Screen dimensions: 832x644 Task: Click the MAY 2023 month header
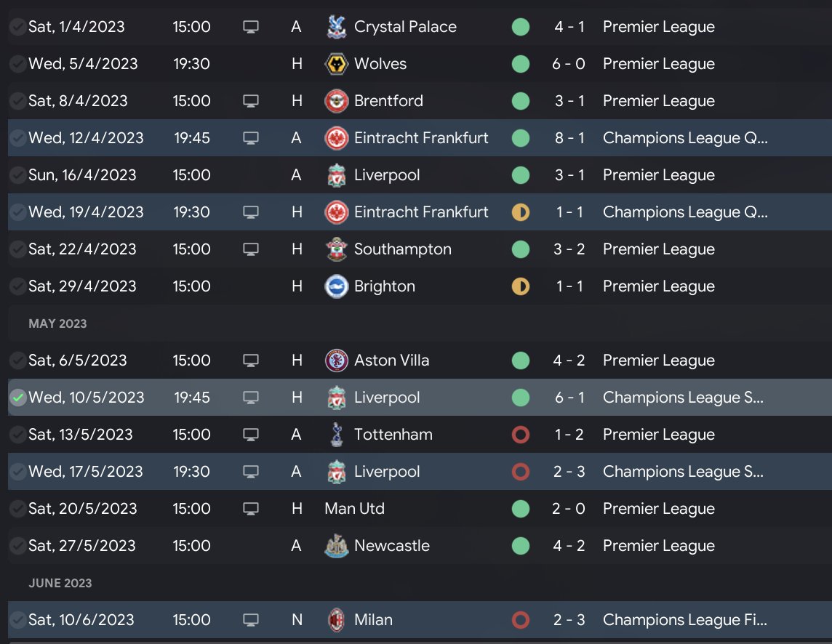pyautogui.click(x=57, y=323)
